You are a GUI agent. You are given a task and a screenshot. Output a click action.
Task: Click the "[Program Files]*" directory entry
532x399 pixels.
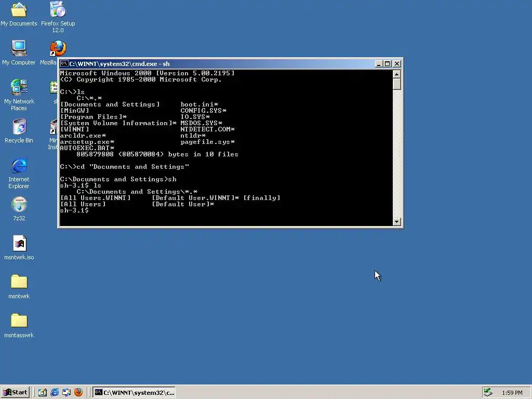tap(94, 117)
